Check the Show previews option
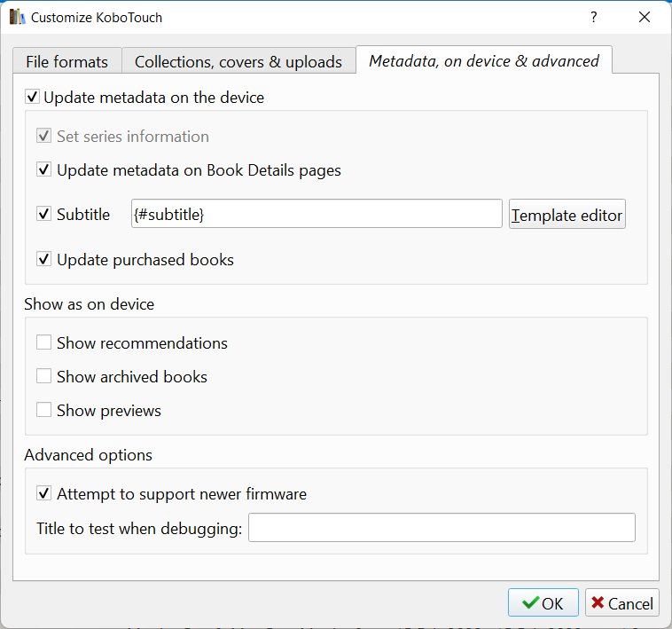672x629 pixels. [43, 410]
